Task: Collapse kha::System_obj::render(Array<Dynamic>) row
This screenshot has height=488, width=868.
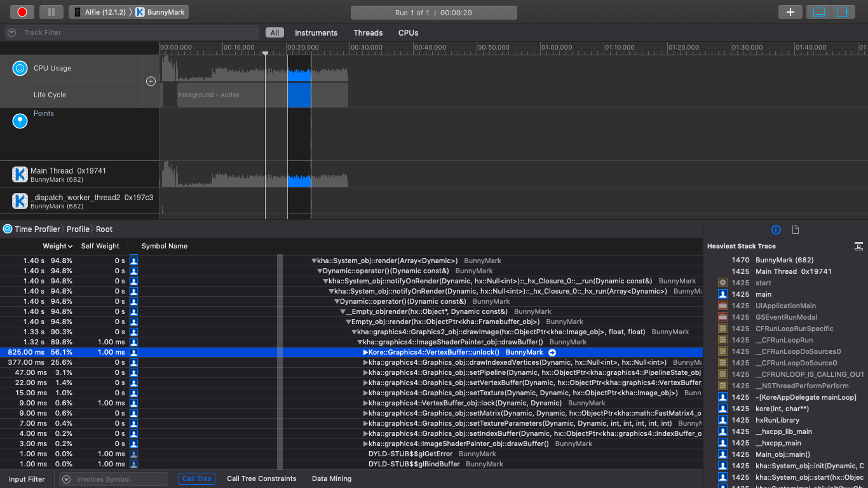Action: pyautogui.click(x=314, y=261)
